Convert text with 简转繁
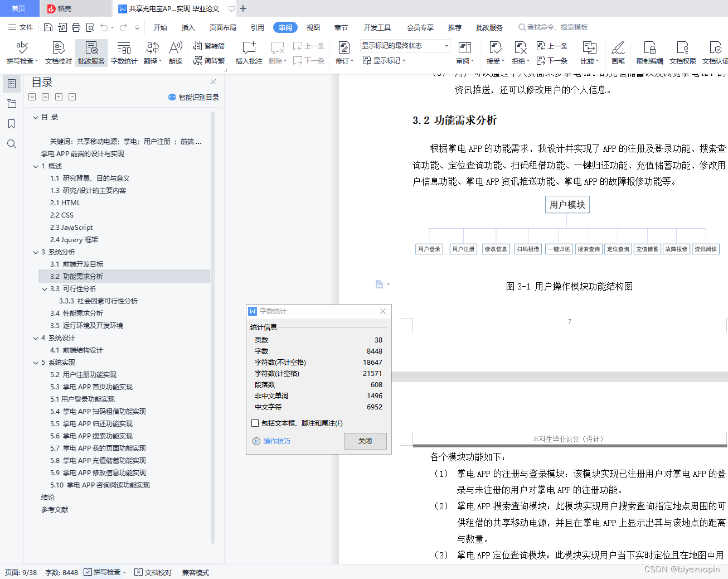Image resolution: width=728 pixels, height=579 pixels. [x=209, y=60]
